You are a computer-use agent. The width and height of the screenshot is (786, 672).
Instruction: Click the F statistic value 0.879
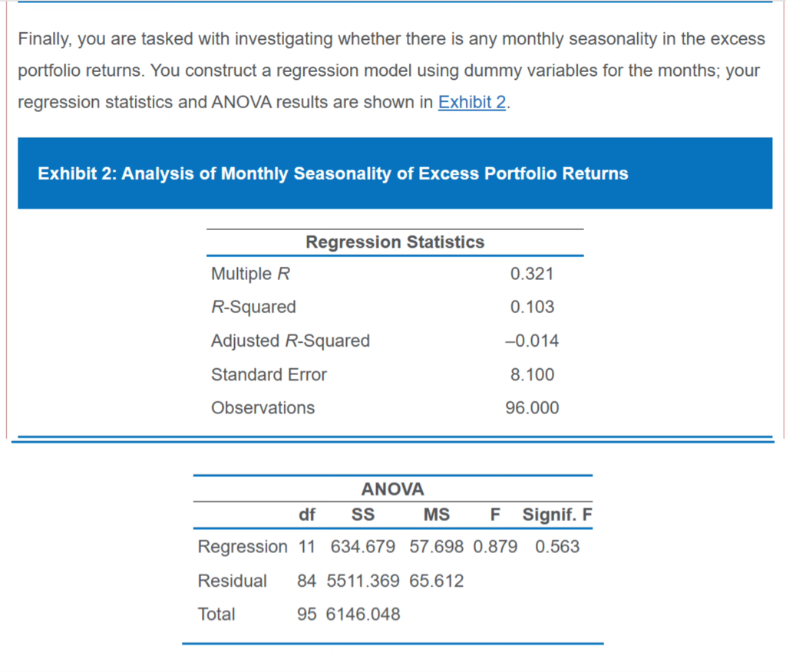pos(495,547)
